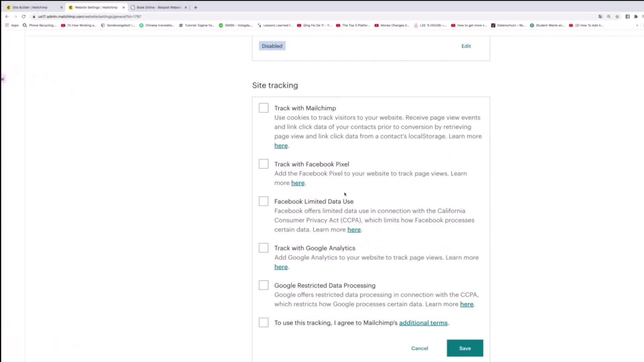Open 'here' link under Google Restricted Data Processing

(x=467, y=304)
